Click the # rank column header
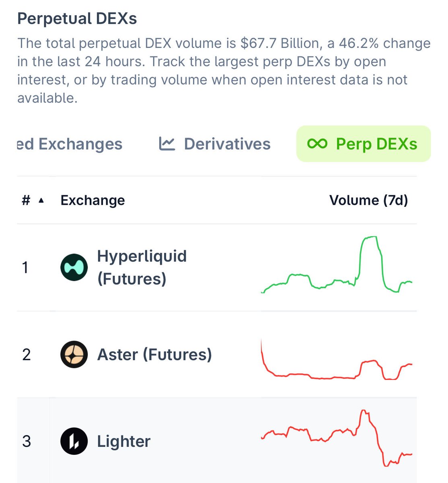This screenshot has width=448, height=483. pyautogui.click(x=26, y=200)
